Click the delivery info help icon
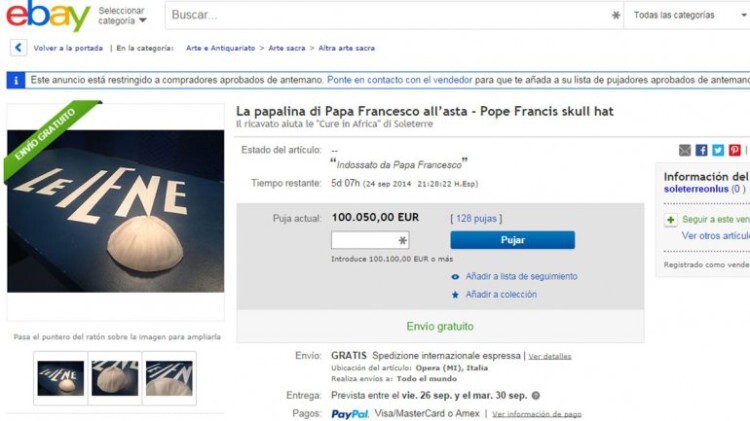750x421 pixels. (536, 396)
